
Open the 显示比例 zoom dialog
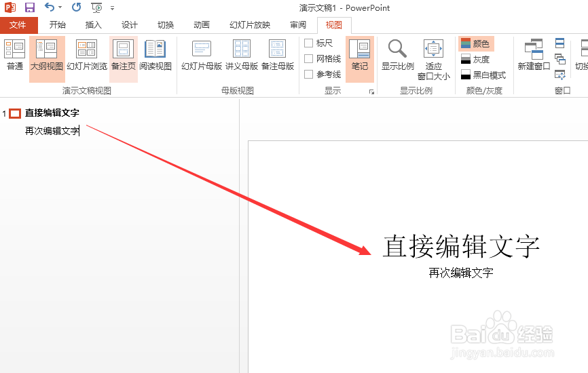pos(397,56)
